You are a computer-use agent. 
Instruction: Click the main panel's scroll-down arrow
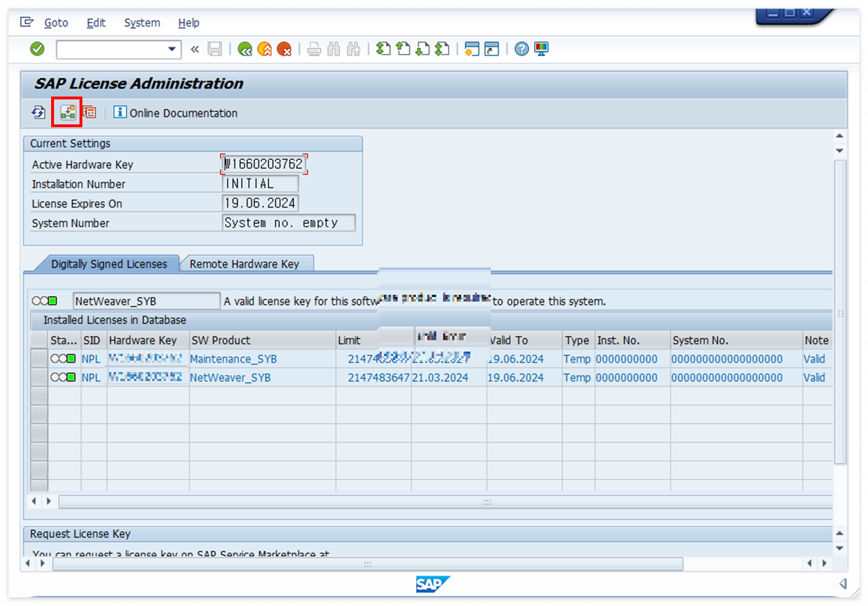click(840, 151)
